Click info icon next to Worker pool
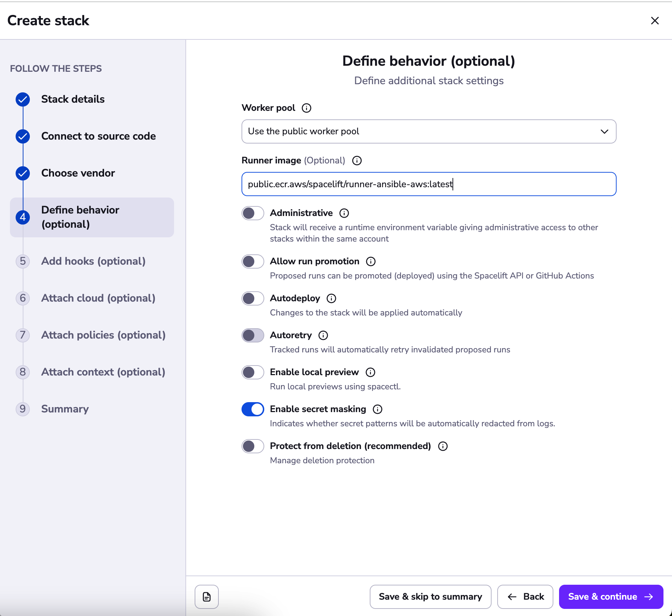The width and height of the screenshot is (672, 616). point(306,108)
